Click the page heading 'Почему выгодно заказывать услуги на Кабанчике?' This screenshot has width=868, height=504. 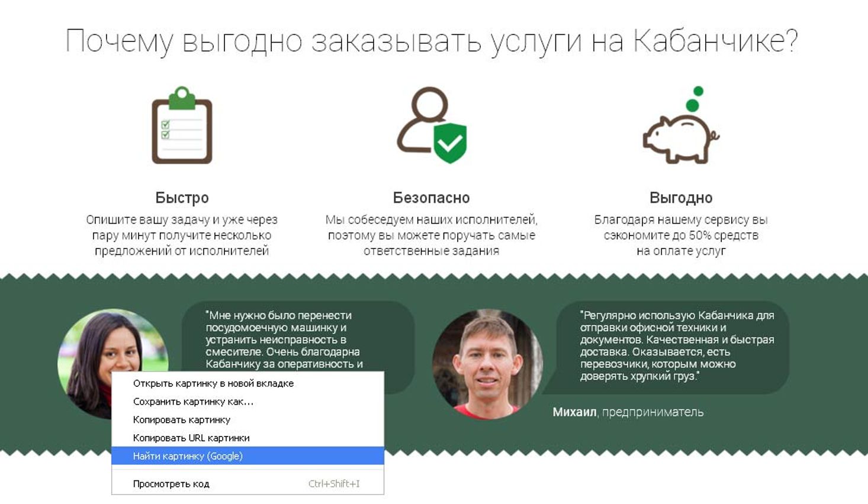pos(432,41)
